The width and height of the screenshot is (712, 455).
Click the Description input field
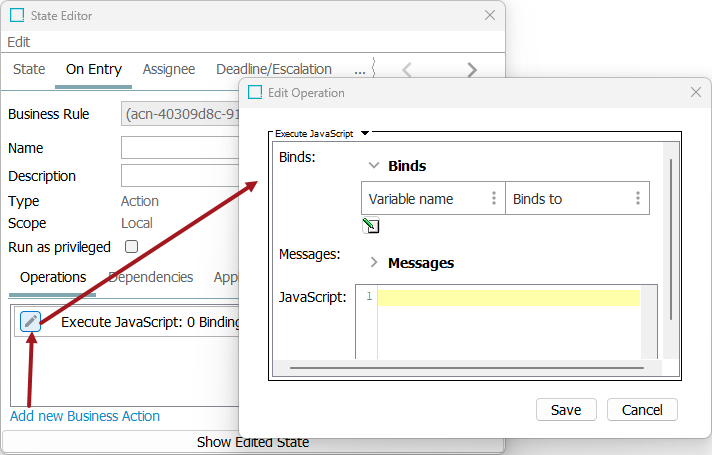[180, 175]
